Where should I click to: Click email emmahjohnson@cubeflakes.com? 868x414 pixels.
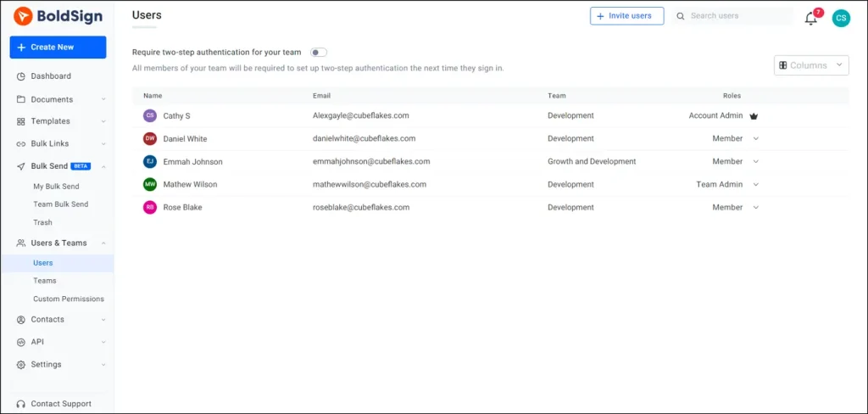[371, 162]
